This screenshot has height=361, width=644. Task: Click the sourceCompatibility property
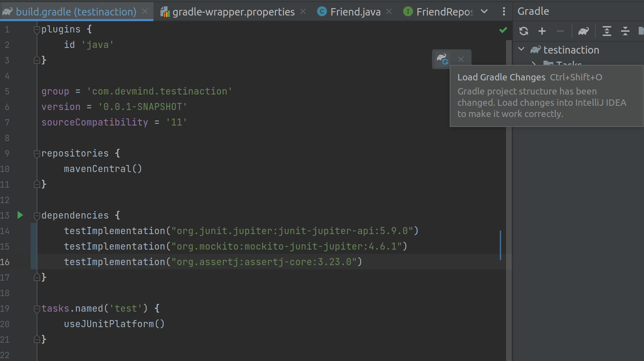(x=95, y=122)
